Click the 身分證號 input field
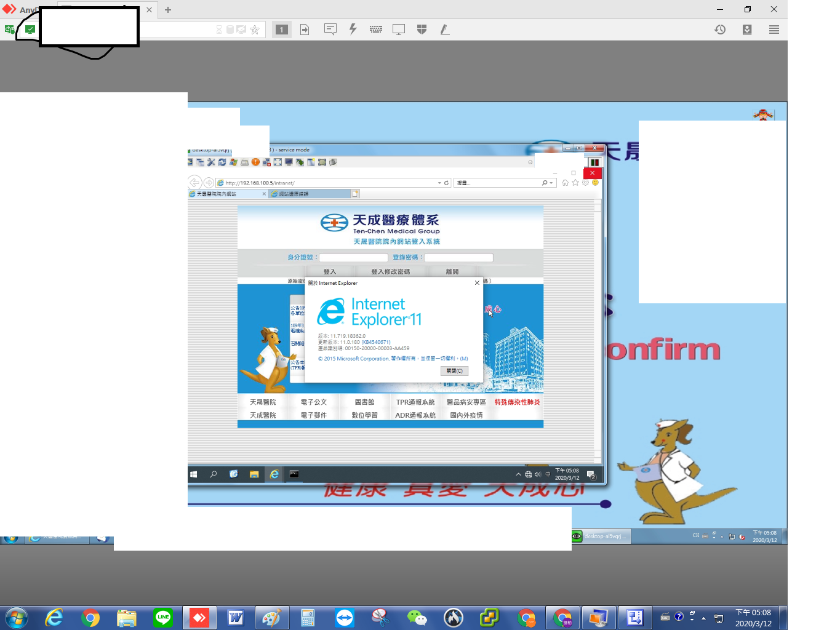 (353, 258)
